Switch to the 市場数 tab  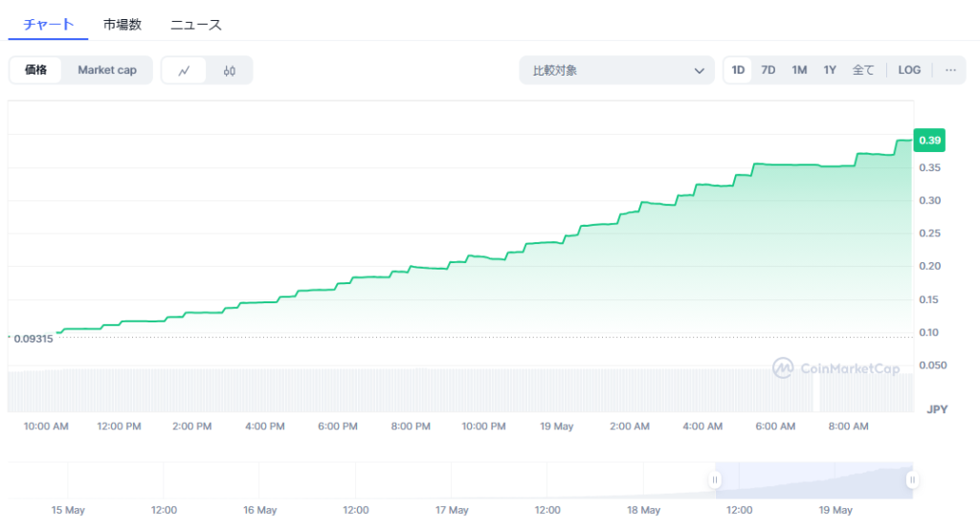[122, 24]
